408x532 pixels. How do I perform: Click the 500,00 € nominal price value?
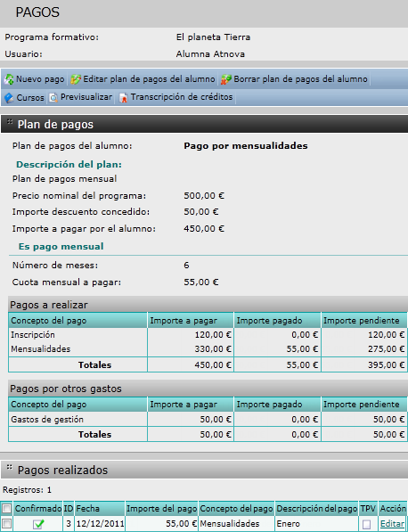pyautogui.click(x=204, y=196)
